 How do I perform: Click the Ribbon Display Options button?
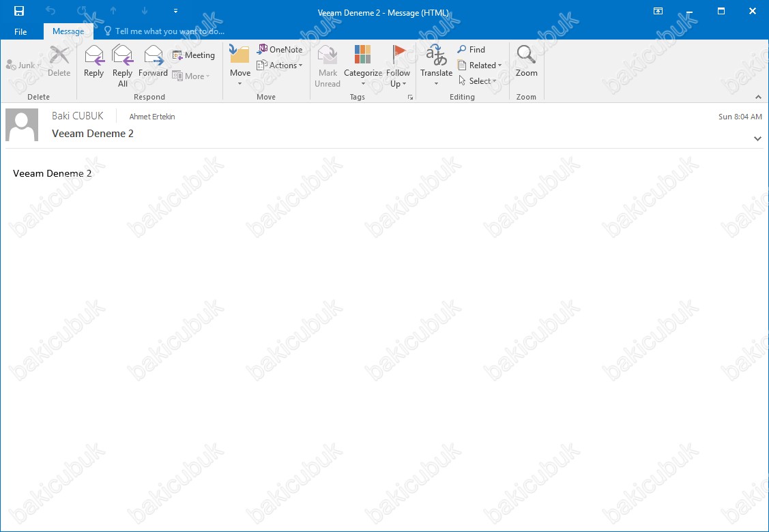[658, 11]
